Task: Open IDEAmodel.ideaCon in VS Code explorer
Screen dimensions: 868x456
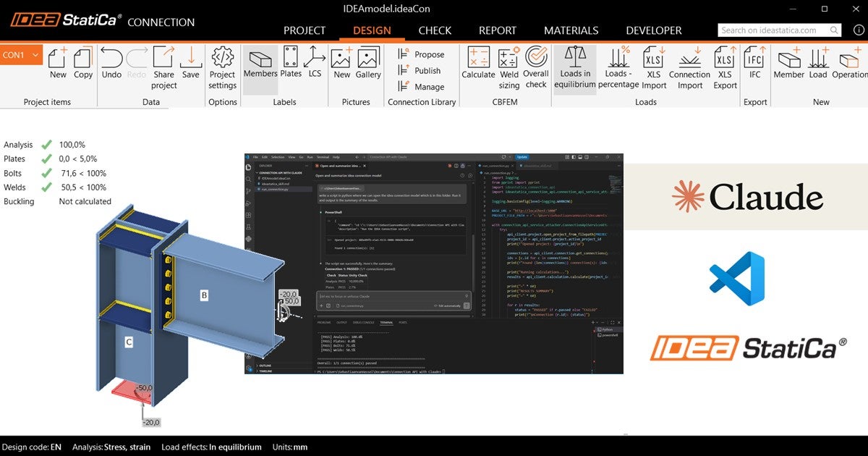Action: tap(275, 178)
